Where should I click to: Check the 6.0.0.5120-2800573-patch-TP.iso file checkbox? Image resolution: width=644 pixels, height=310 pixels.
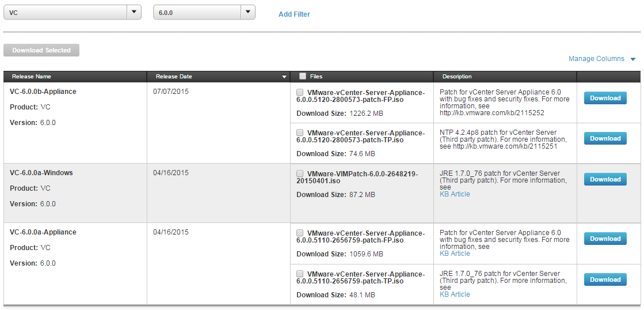click(x=300, y=133)
